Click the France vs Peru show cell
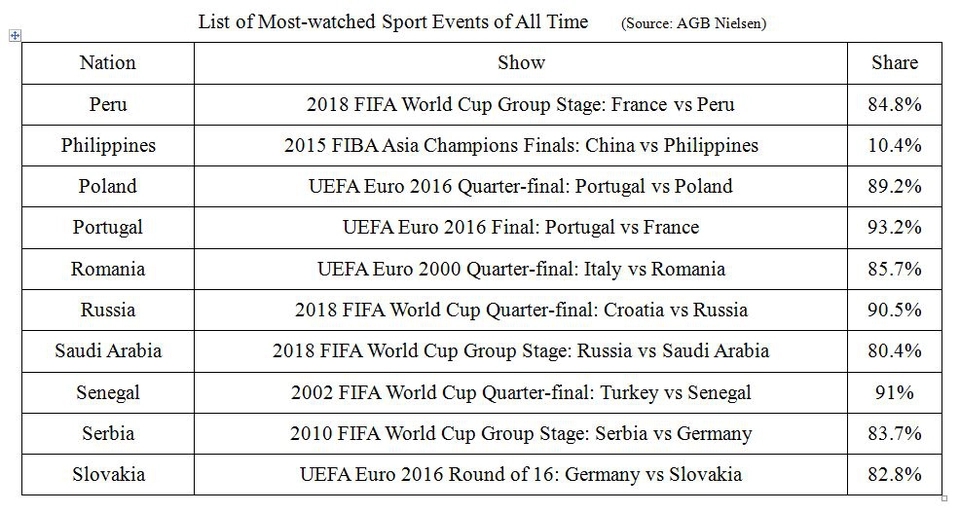Screen dimensions: 960x513 [521, 104]
